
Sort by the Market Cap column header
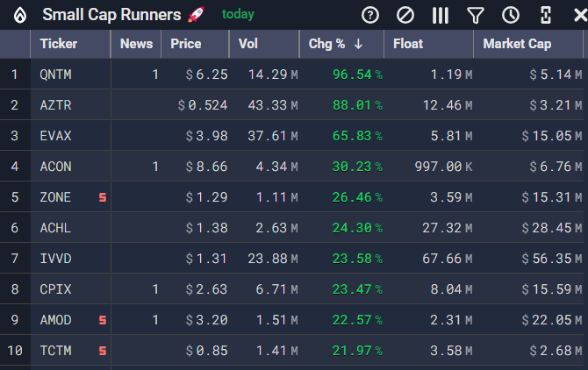(517, 44)
